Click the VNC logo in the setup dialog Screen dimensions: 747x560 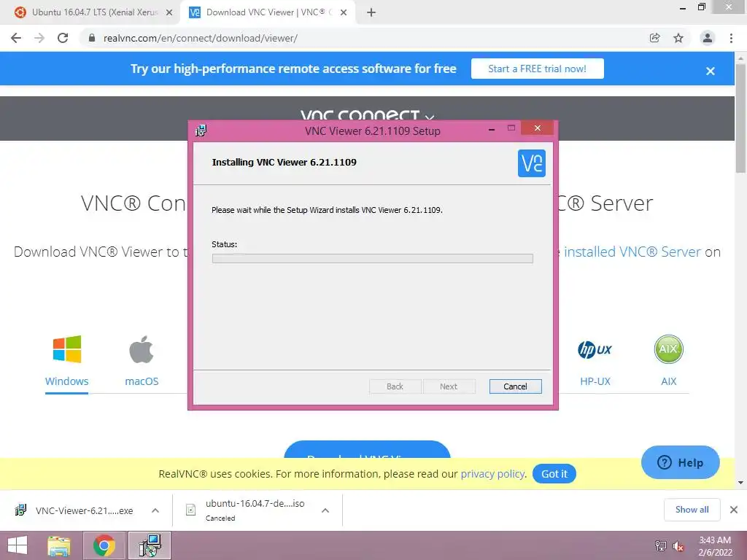[x=531, y=163]
